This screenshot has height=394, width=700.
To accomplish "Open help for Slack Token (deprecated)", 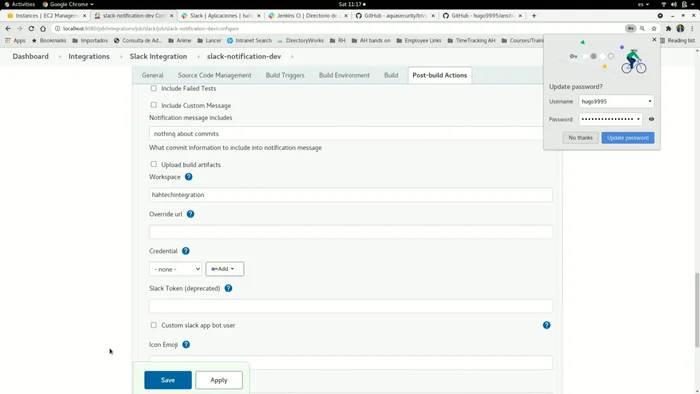I will [x=228, y=288].
